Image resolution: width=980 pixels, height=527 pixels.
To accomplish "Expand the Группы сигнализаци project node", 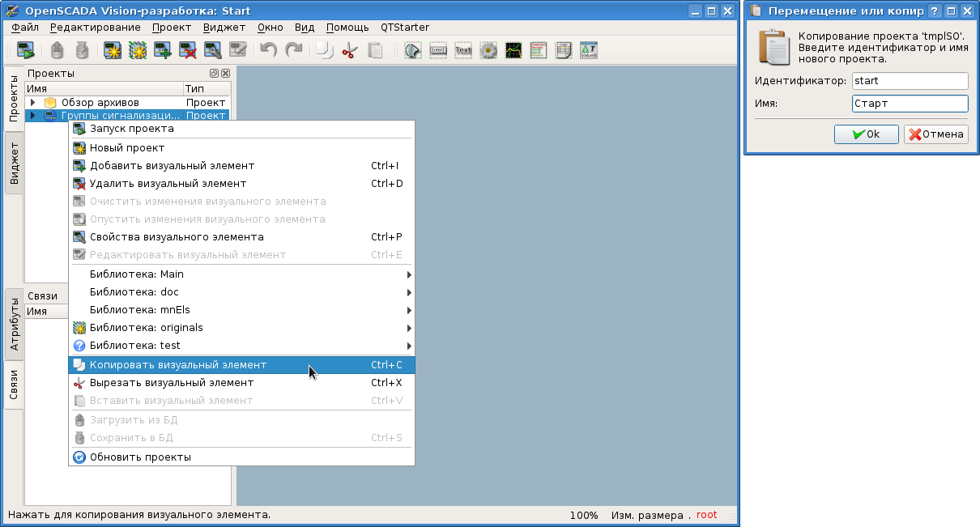I will (33, 116).
